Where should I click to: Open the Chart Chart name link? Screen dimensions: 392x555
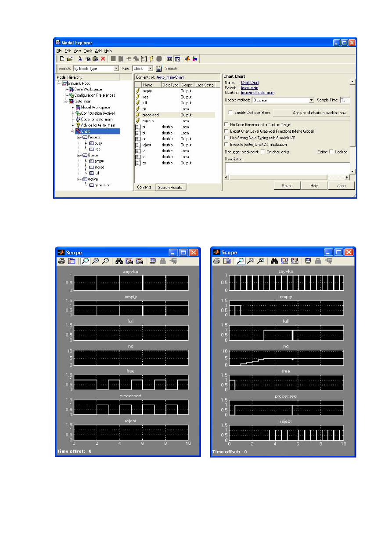point(250,83)
